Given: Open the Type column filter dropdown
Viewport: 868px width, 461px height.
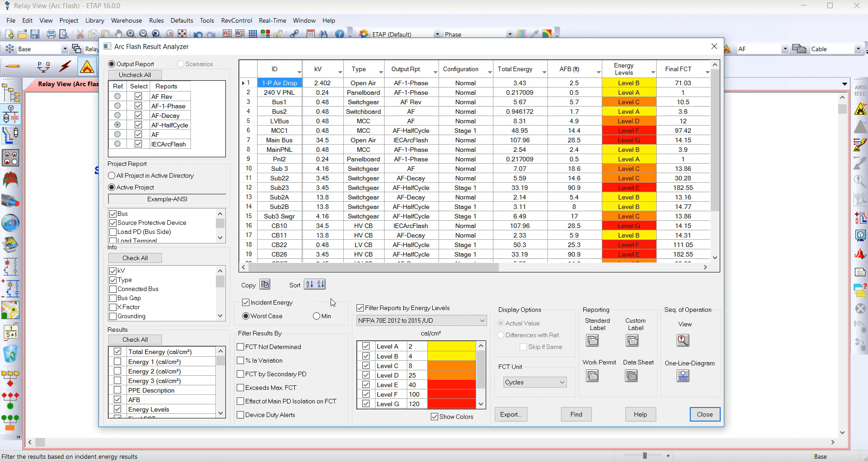Looking at the screenshot, I should point(381,73).
